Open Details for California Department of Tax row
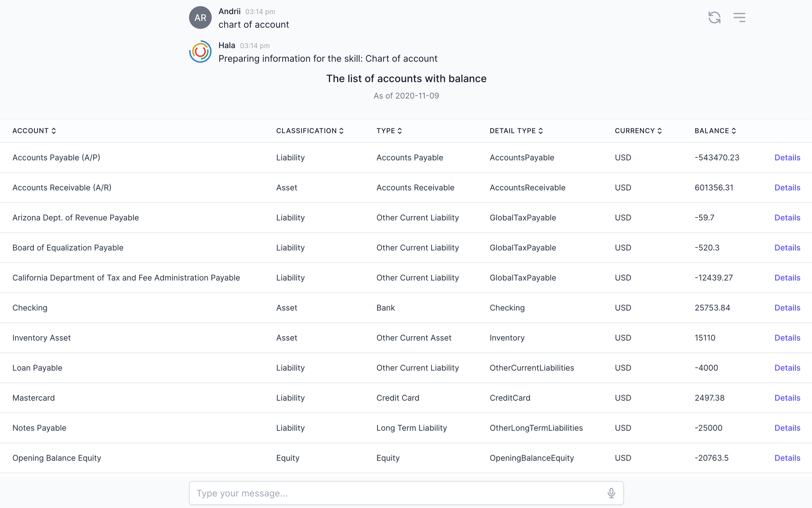This screenshot has width=812, height=508. 787,278
